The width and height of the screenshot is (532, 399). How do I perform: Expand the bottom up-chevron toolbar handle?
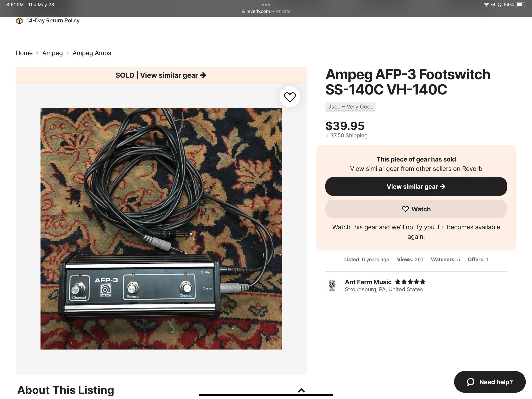[301, 390]
